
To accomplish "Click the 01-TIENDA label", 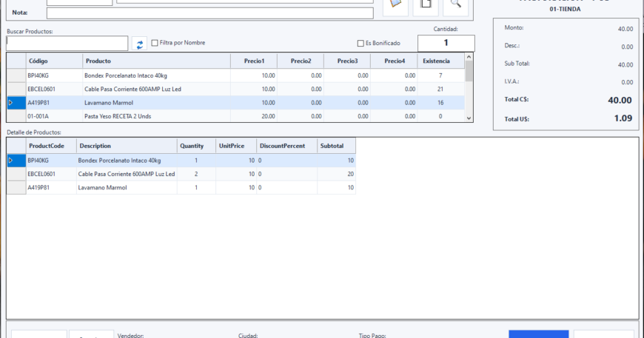I will click(x=565, y=9).
